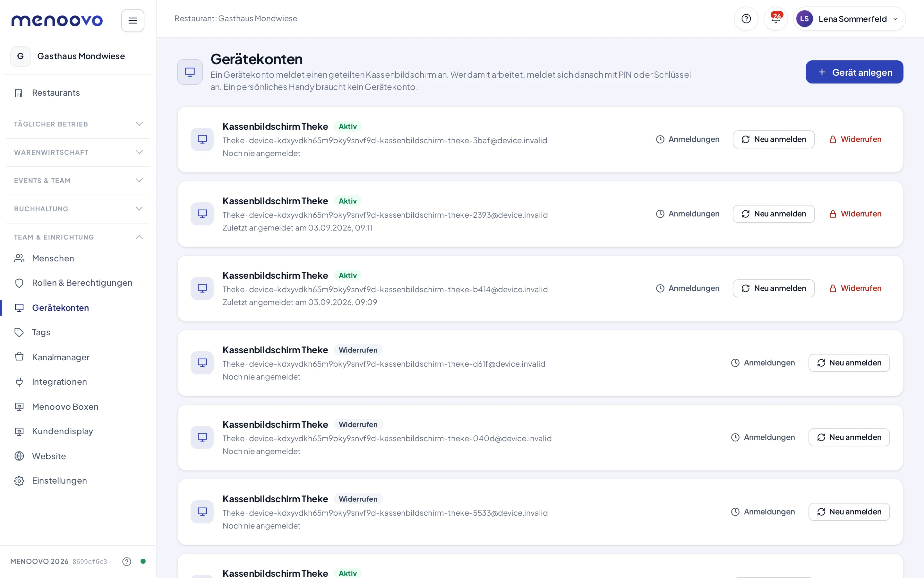This screenshot has width=924, height=578.
Task: Expand the Warenwirtschaft section
Action: click(78, 152)
